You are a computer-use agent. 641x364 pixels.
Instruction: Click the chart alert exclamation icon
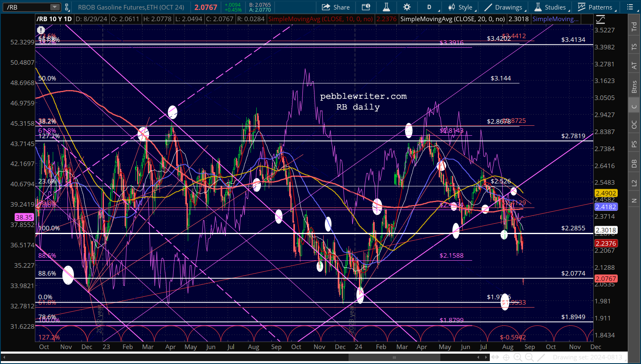point(41,30)
